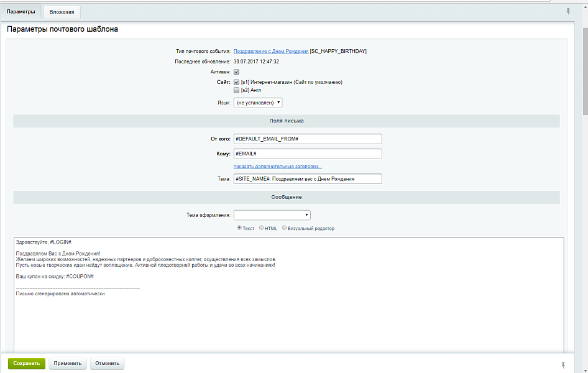The image size is (588, 373).
Task: Select the Текст radio option
Action: click(x=239, y=228)
